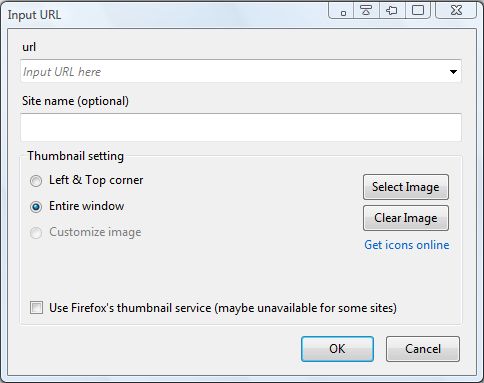
Task: Click the Select Image button
Action: click(x=406, y=187)
